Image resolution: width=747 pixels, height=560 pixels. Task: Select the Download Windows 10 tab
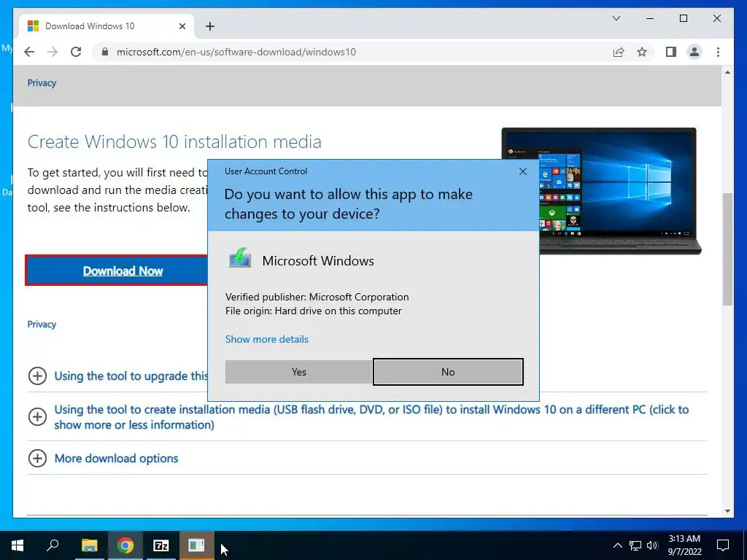[x=106, y=26]
